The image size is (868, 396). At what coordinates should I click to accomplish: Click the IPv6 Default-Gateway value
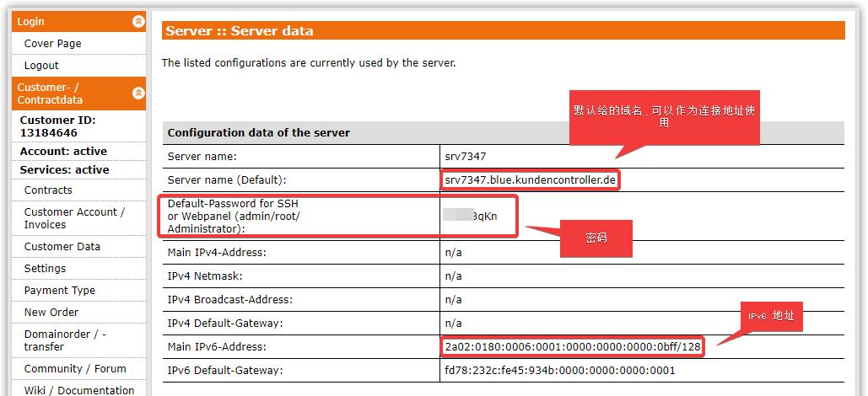pyautogui.click(x=560, y=371)
